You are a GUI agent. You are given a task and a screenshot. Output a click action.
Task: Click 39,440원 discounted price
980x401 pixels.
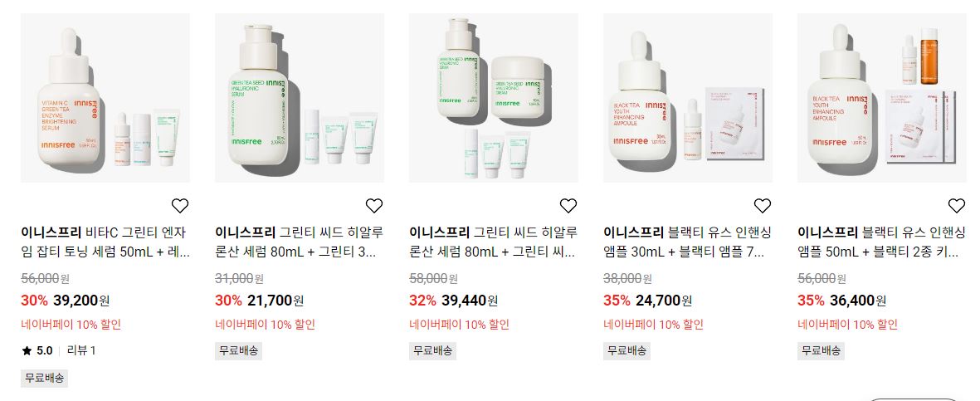click(470, 301)
